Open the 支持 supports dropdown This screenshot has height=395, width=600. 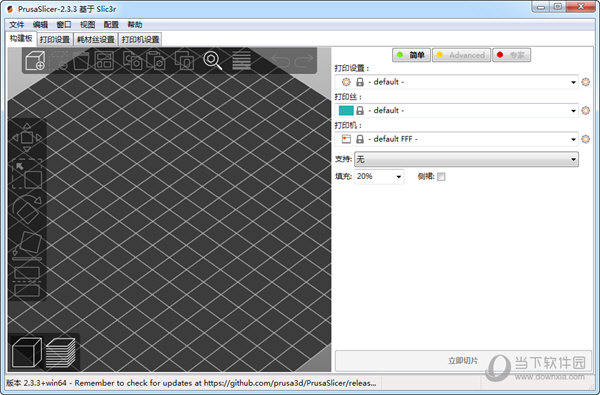466,159
